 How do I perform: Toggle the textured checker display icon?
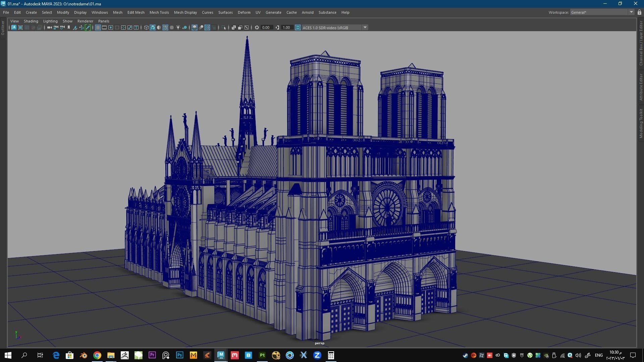(172, 27)
